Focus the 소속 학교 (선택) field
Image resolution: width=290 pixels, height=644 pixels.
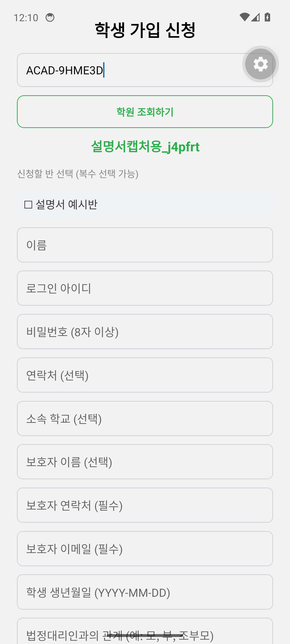(x=145, y=419)
